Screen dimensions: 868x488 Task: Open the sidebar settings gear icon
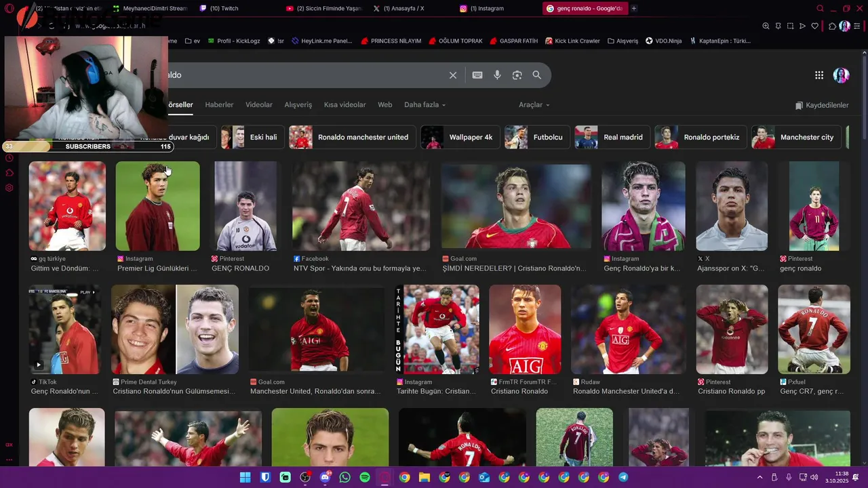coord(9,188)
